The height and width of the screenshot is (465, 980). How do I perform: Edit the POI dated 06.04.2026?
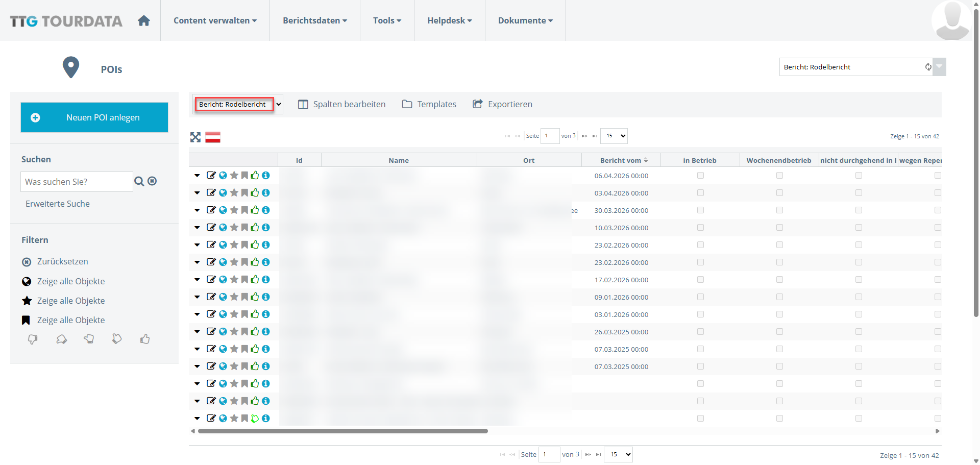click(211, 176)
